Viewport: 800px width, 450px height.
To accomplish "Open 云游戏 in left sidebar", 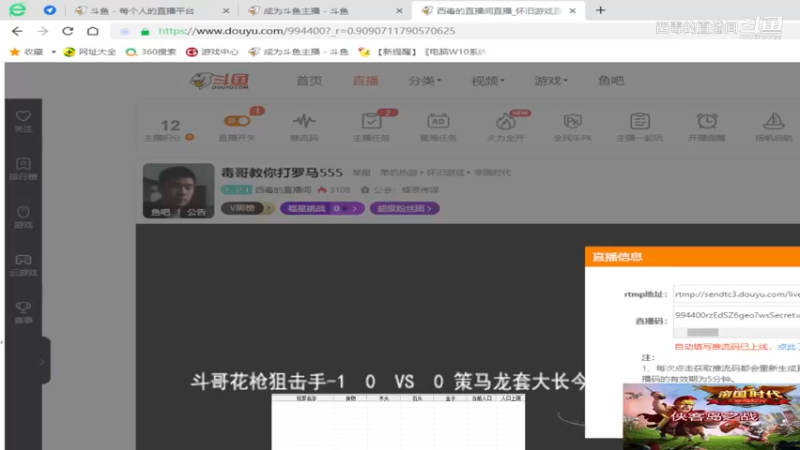I will (23, 265).
